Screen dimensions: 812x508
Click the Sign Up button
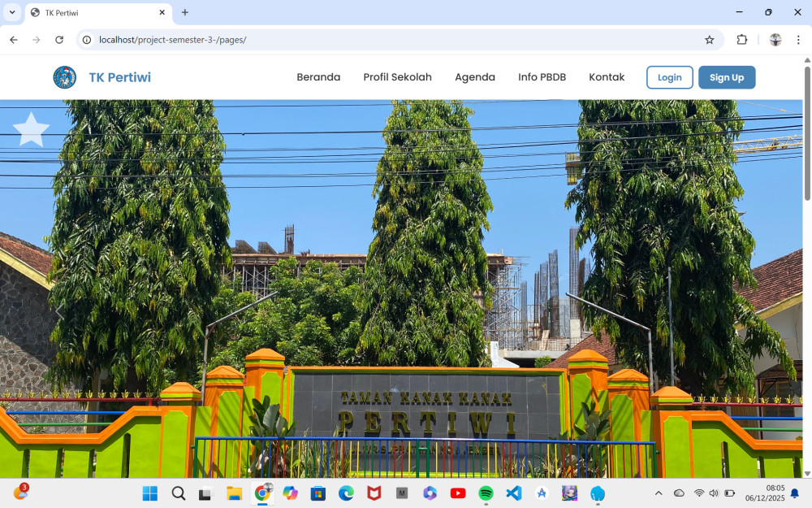726,77
